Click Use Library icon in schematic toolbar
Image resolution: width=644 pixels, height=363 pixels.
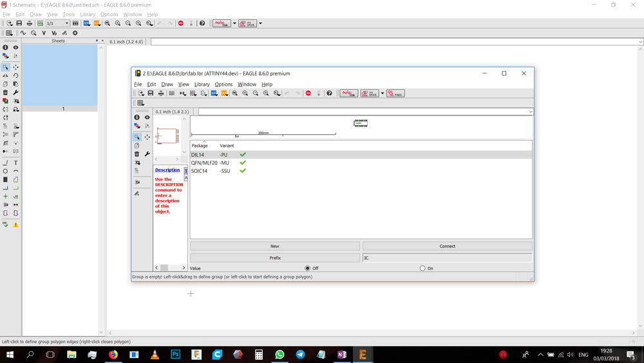[x=75, y=23]
